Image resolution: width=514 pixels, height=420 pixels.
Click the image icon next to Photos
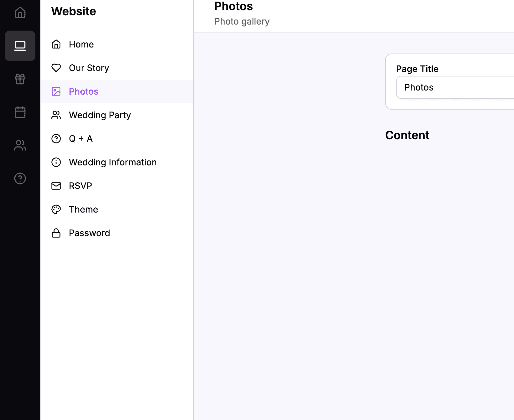pos(56,91)
